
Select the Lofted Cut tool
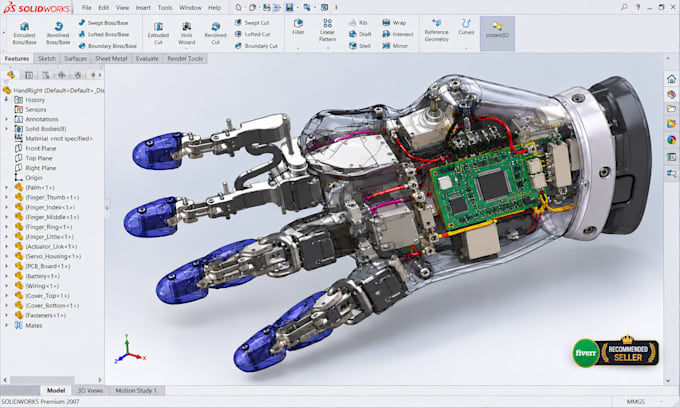(x=252, y=34)
